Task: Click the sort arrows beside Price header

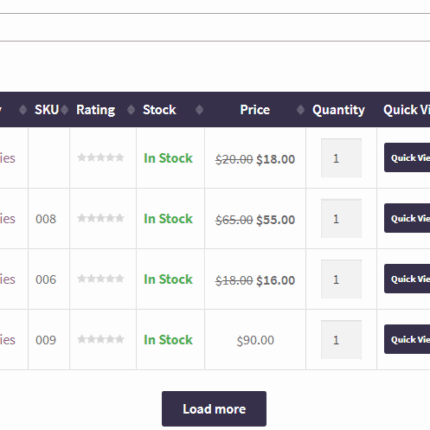Action: click(x=300, y=110)
